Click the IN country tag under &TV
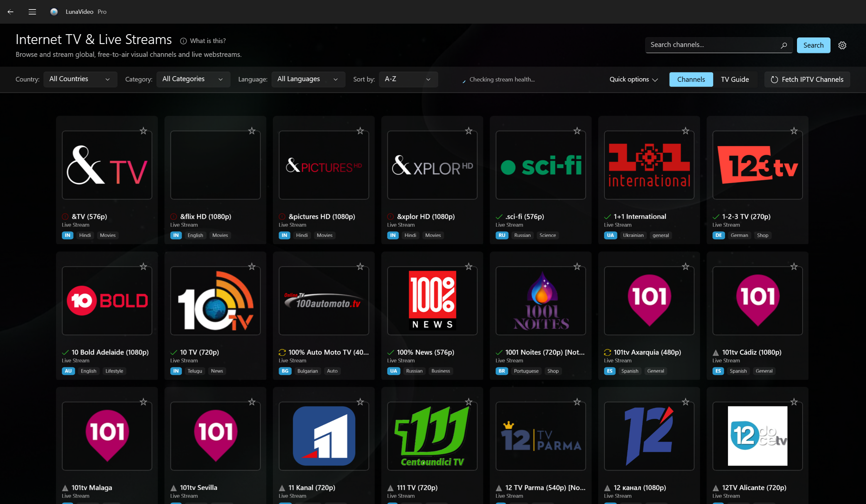The height and width of the screenshot is (504, 866). 68,235
